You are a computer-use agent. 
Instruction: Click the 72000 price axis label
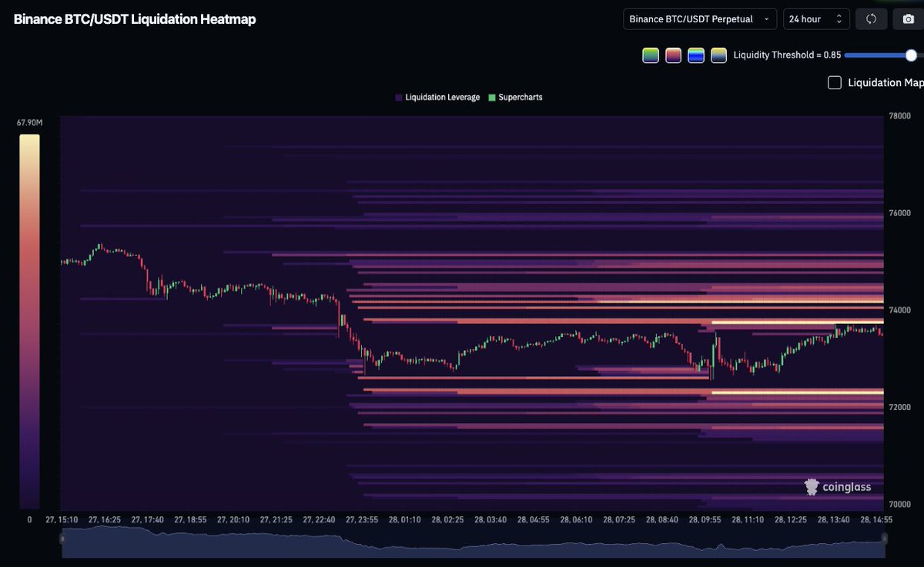pyautogui.click(x=900, y=407)
